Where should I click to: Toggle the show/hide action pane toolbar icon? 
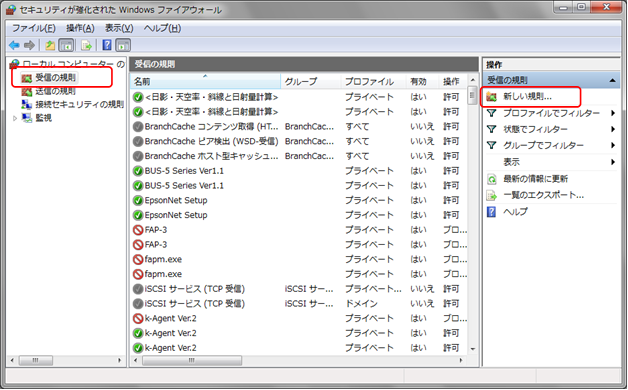point(123,45)
